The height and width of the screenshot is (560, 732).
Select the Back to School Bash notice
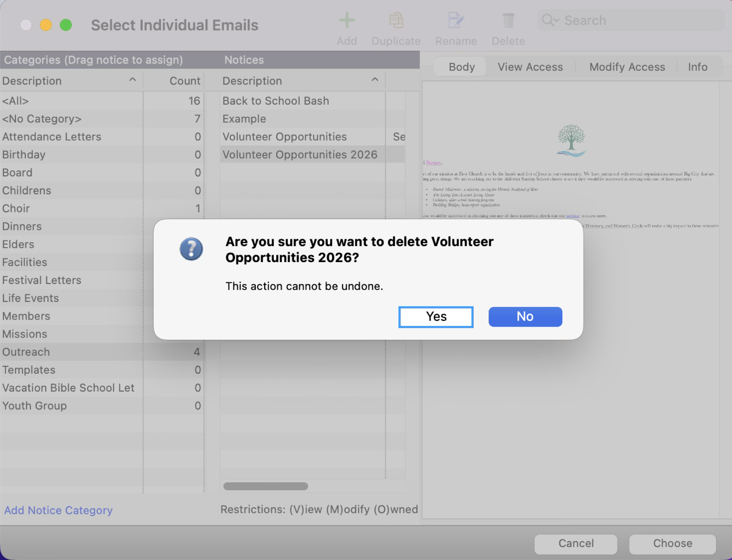312,101
